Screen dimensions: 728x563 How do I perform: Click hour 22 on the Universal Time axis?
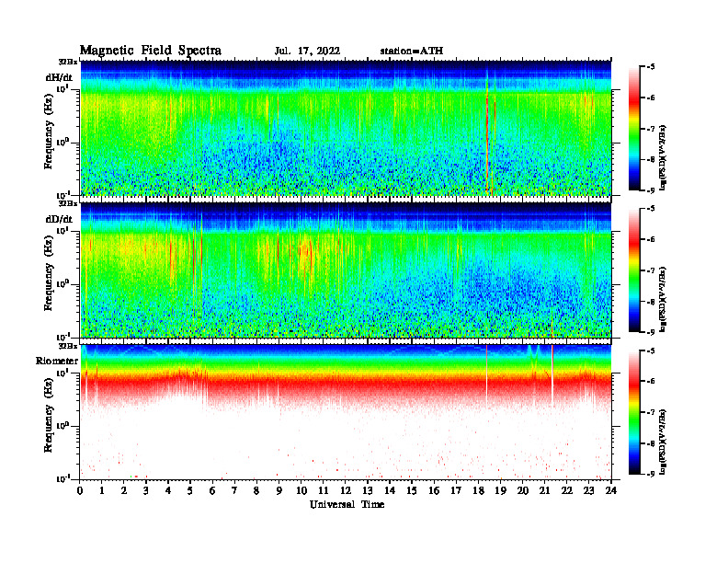coord(567,491)
